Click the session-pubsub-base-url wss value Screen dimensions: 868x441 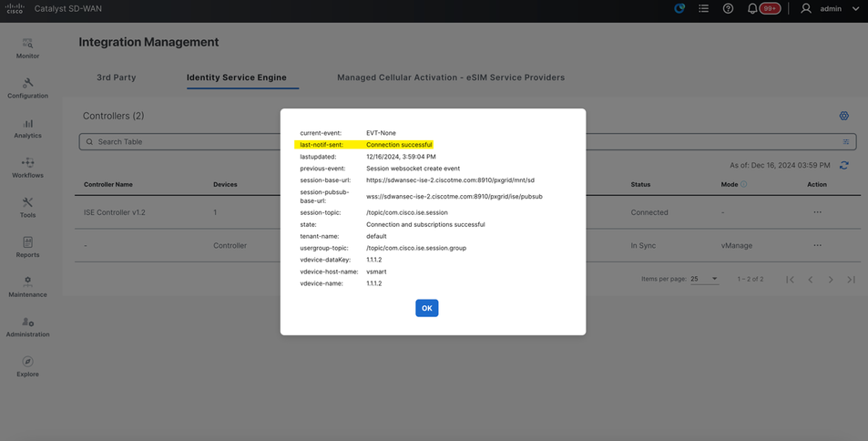454,196
